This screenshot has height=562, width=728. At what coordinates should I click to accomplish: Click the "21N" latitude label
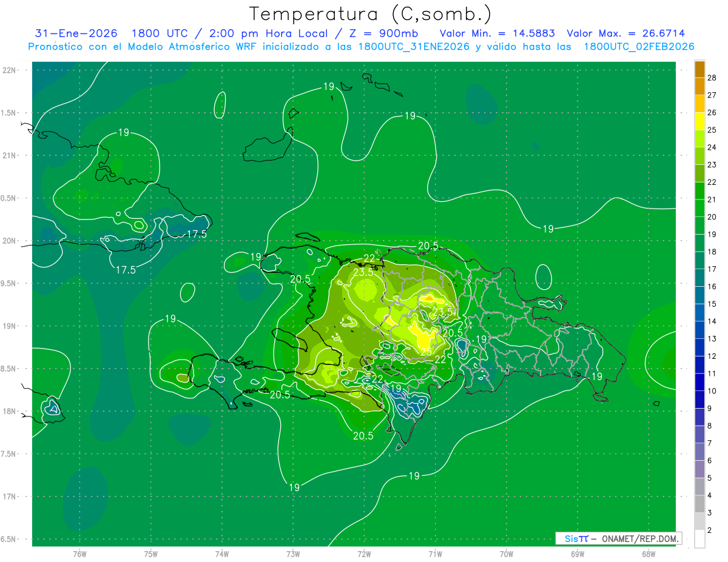point(10,155)
